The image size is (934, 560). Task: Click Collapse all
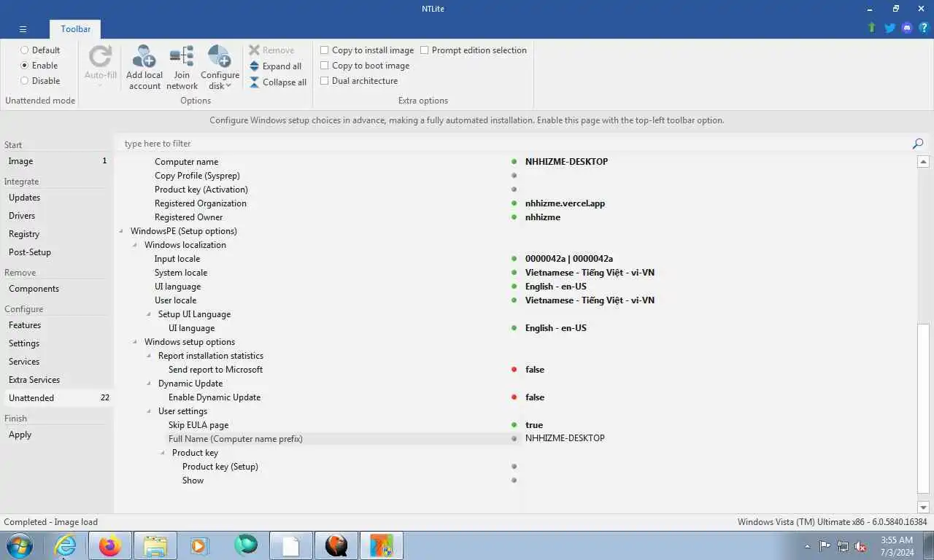(278, 82)
